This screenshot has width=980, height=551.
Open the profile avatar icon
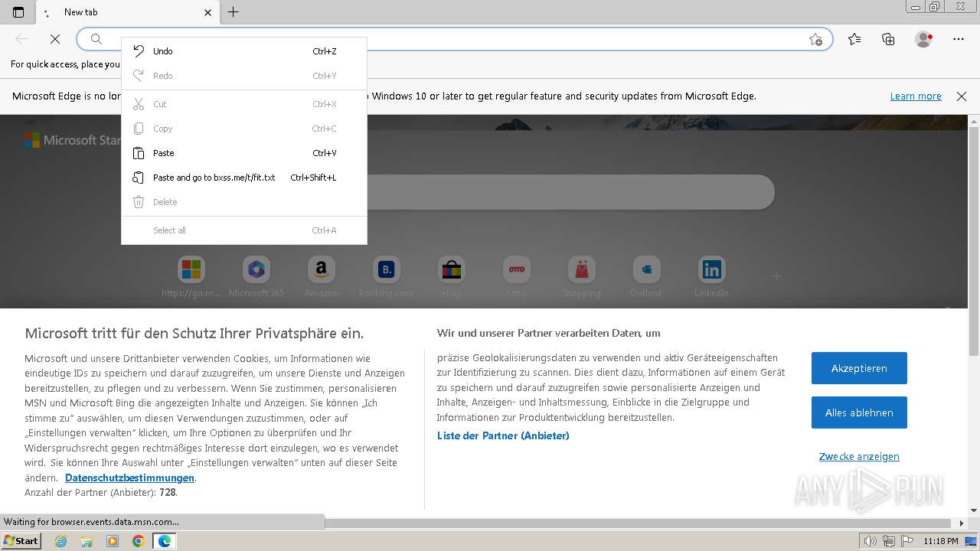click(x=924, y=39)
